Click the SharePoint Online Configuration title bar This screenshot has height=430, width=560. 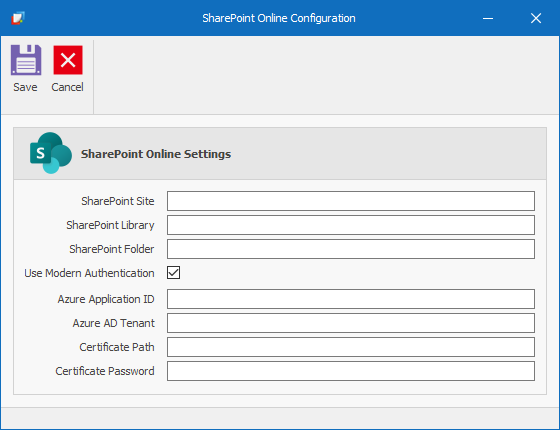point(279,18)
